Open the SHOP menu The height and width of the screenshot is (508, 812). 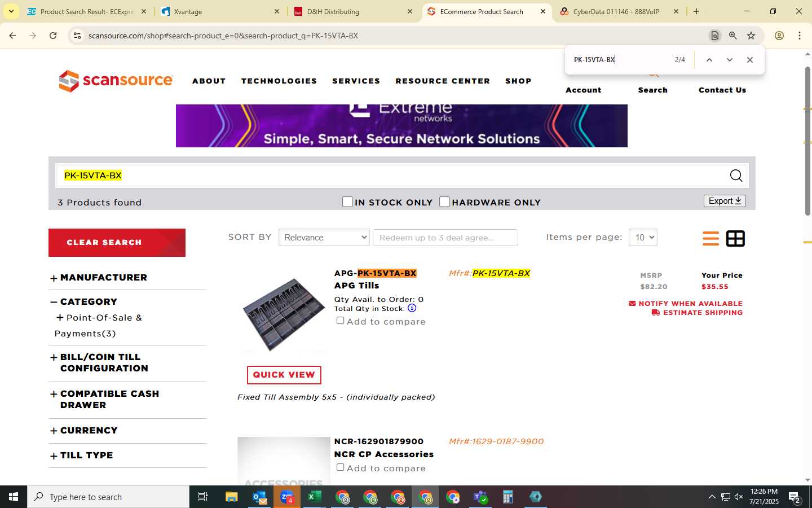click(x=518, y=81)
